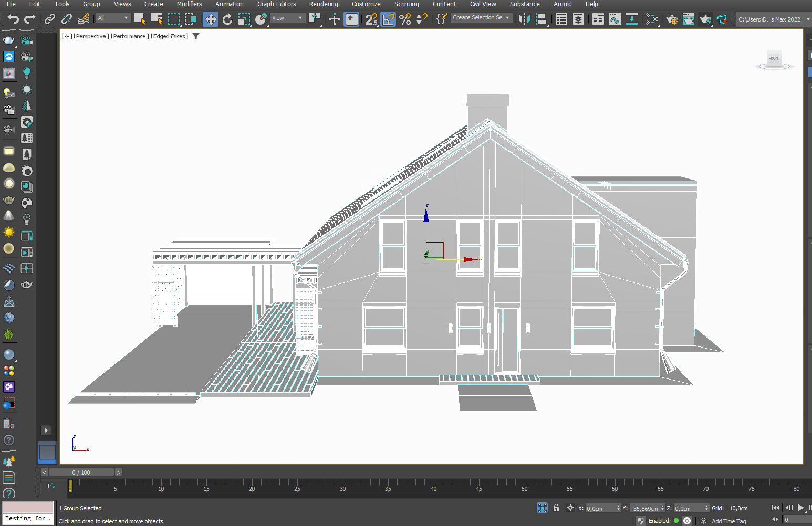812x526 pixels.
Task: Click the Edged Faces viewport label
Action: pyautogui.click(x=169, y=36)
